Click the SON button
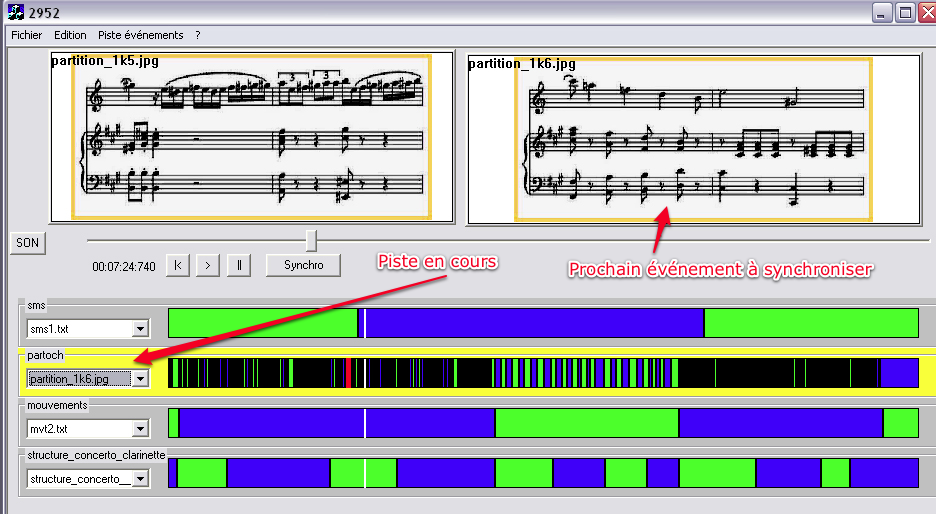Image resolution: width=936 pixels, height=514 pixels. tap(27, 243)
